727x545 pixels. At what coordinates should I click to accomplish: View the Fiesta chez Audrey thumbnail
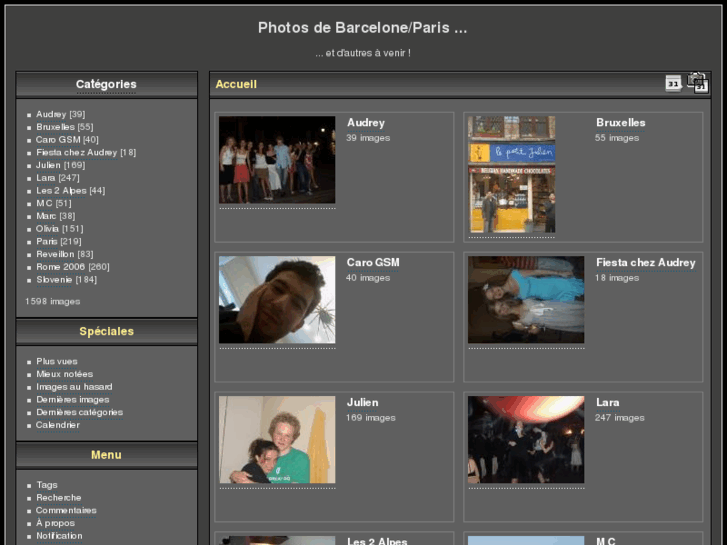pyautogui.click(x=525, y=300)
